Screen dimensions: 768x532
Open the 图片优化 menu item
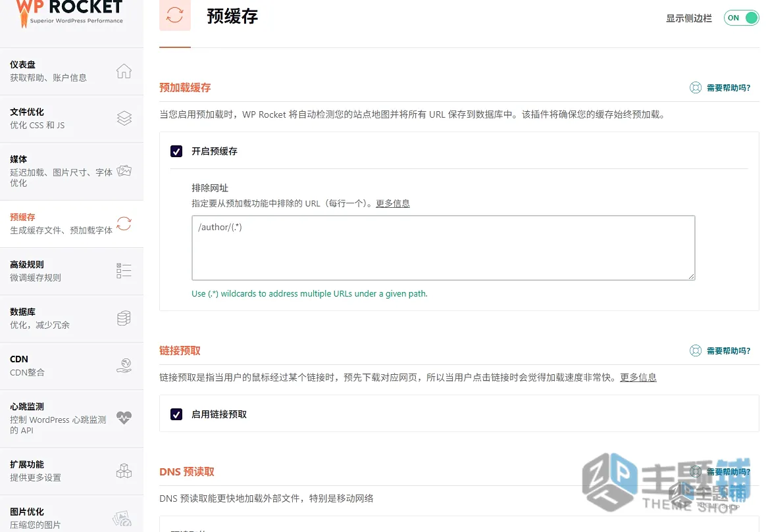pyautogui.click(x=72, y=514)
